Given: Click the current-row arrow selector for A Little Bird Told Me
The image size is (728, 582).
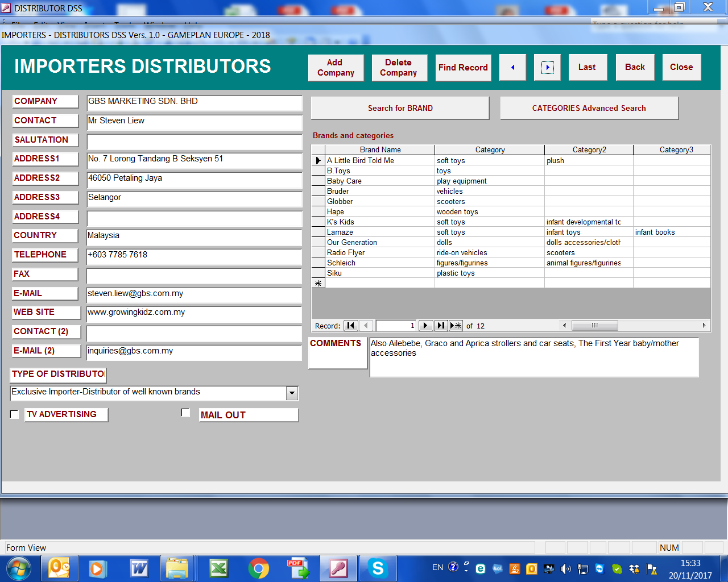Looking at the screenshot, I should [318, 160].
